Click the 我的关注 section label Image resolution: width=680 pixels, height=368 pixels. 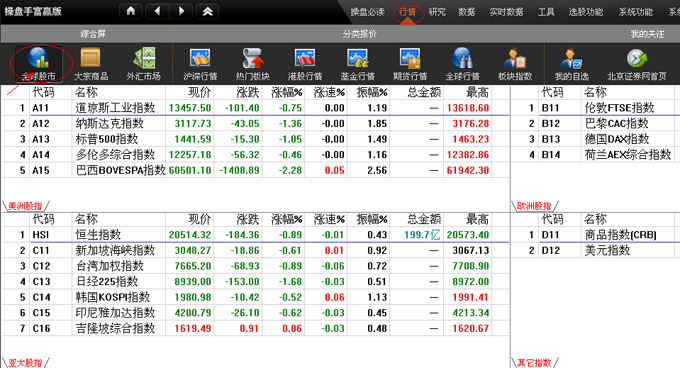[x=647, y=34]
